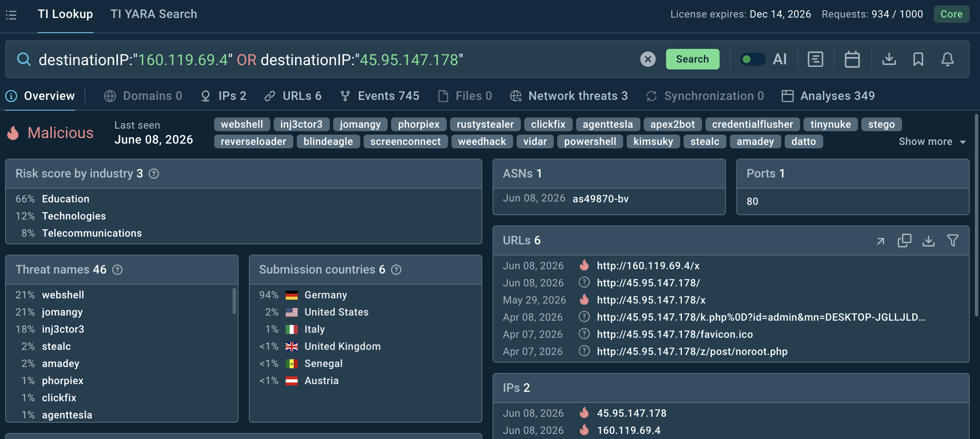This screenshot has height=439, width=980.
Task: Open the Synchronization 0 tab
Action: coord(705,96)
